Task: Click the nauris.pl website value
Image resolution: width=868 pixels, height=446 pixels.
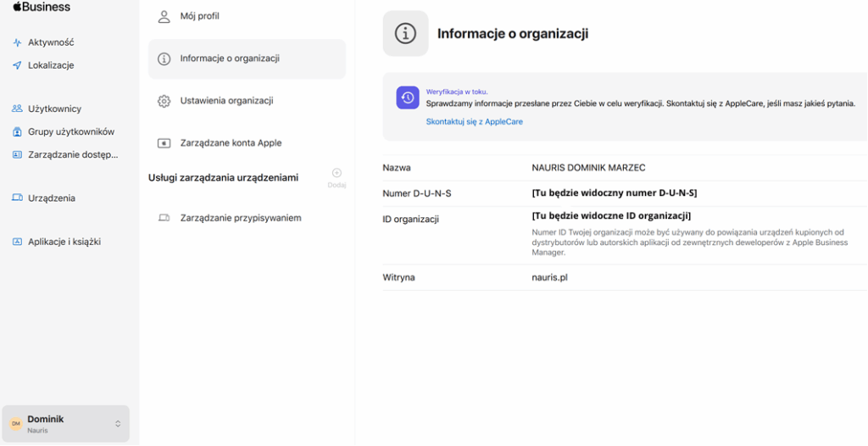Action: point(549,277)
